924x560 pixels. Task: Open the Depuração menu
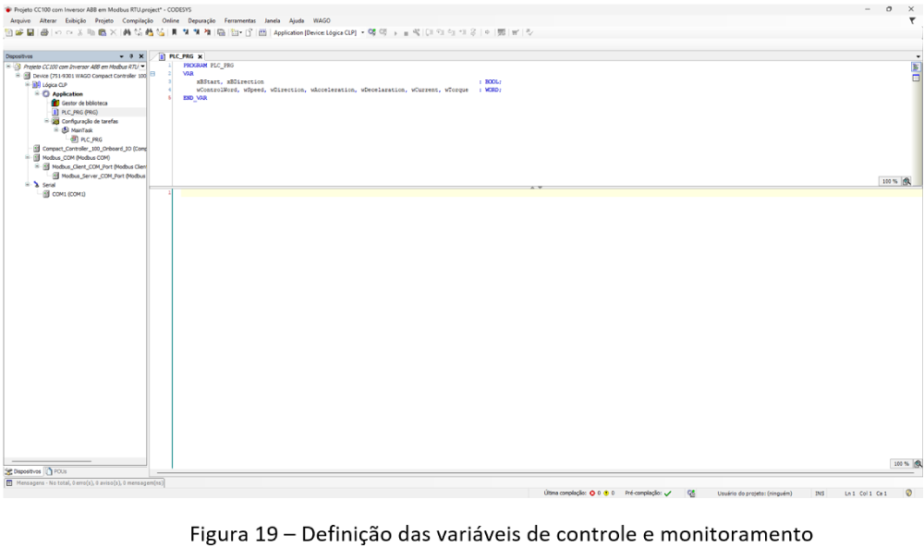[201, 19]
